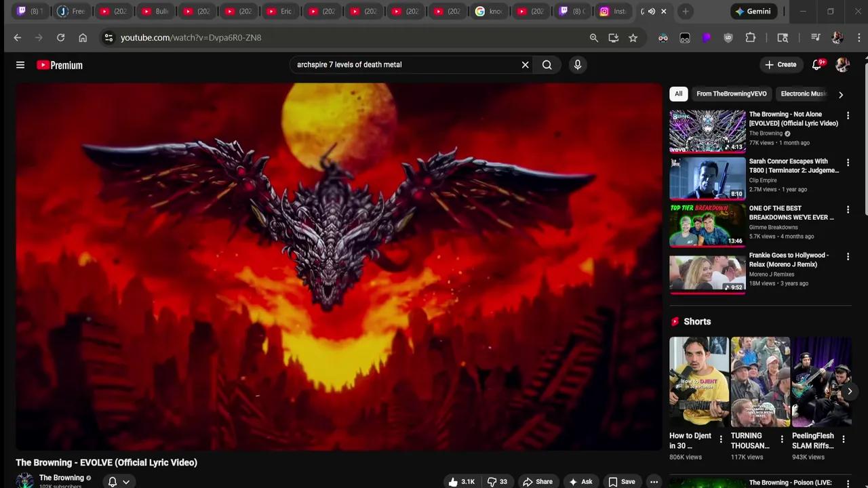
Task: View site information next to the URL
Action: click(x=108, y=38)
